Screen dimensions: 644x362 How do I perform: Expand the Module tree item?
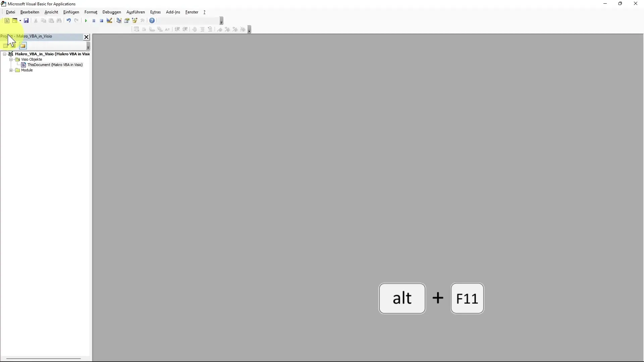(x=11, y=70)
